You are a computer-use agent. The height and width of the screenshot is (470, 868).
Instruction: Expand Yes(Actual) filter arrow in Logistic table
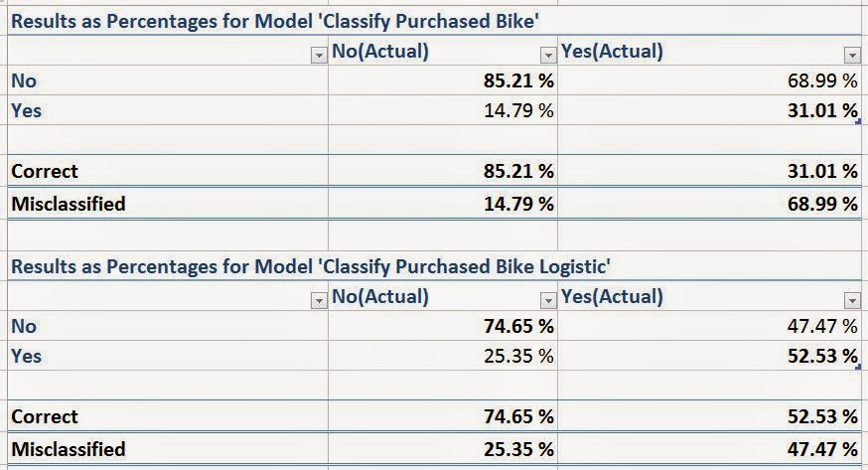coord(851,300)
